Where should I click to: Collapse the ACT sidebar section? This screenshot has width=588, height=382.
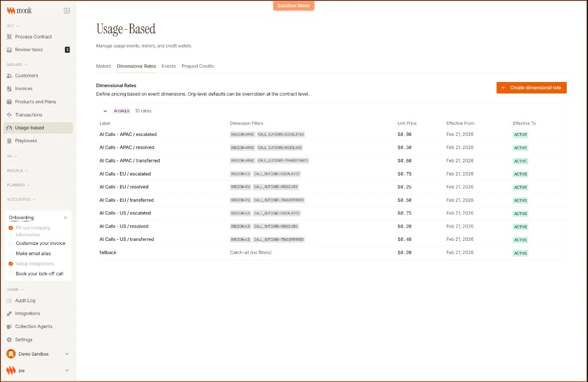click(x=13, y=26)
